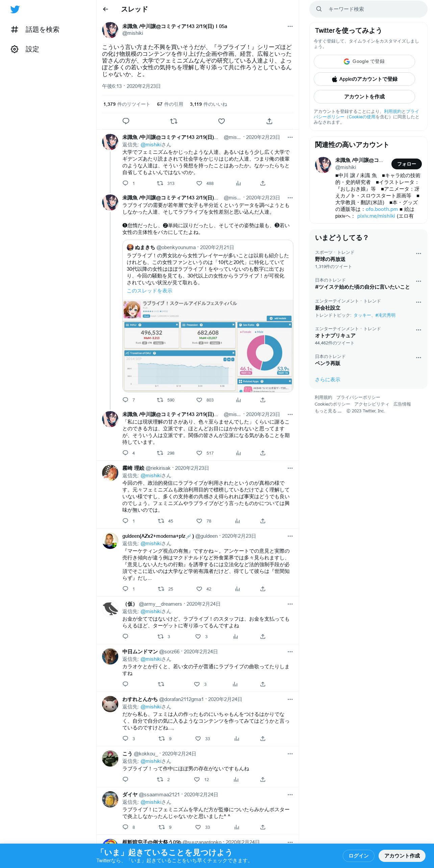Like the tweet with 803 likes
The image size is (434, 868).
click(x=199, y=400)
